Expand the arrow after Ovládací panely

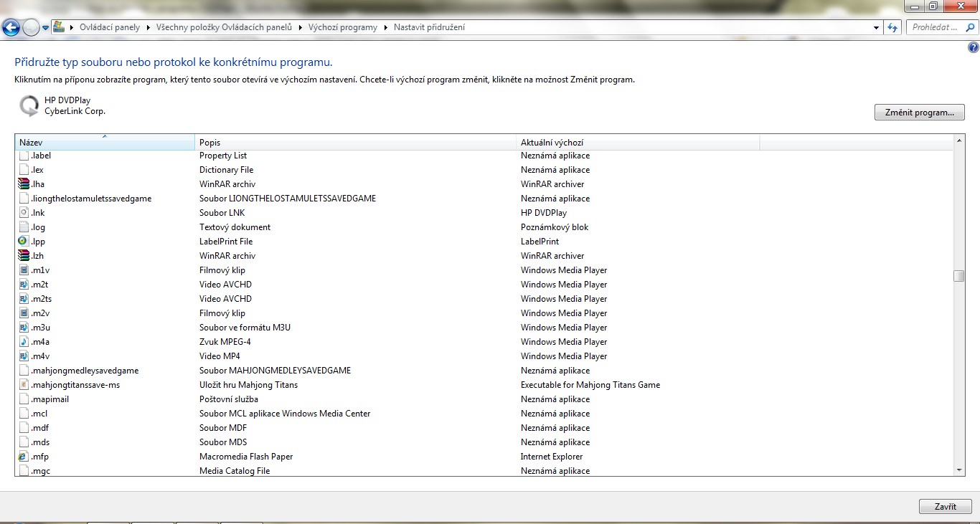[148, 27]
